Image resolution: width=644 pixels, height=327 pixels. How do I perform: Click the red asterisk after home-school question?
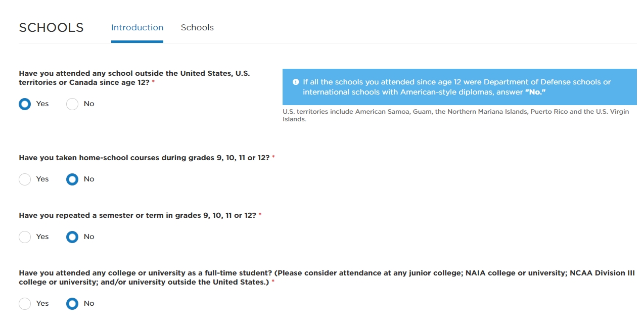click(273, 157)
